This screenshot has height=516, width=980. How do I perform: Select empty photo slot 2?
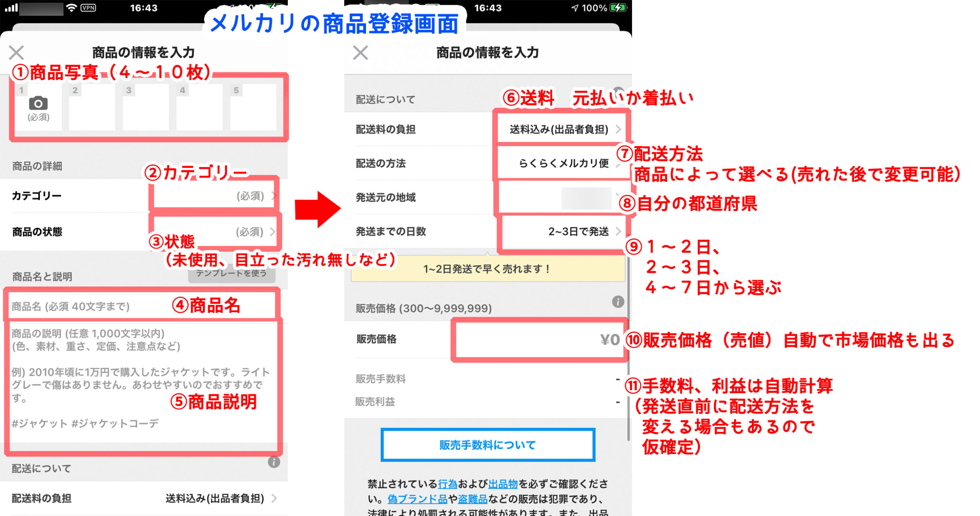tap(92, 107)
